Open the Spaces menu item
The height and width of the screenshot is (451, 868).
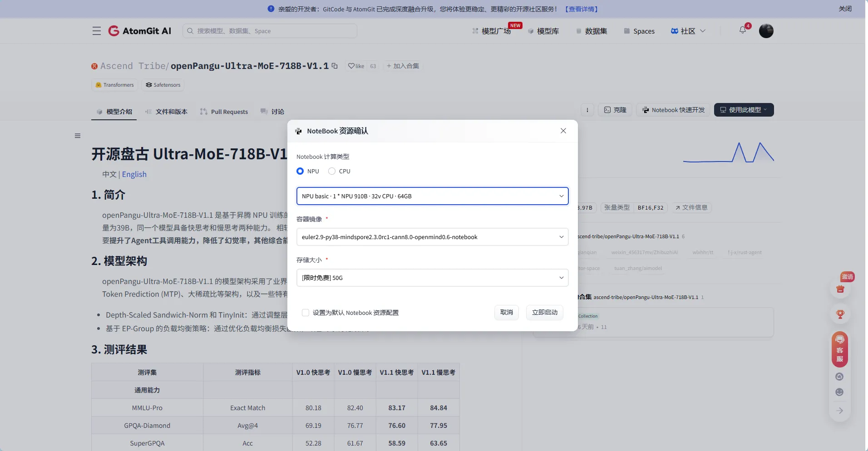click(x=639, y=31)
